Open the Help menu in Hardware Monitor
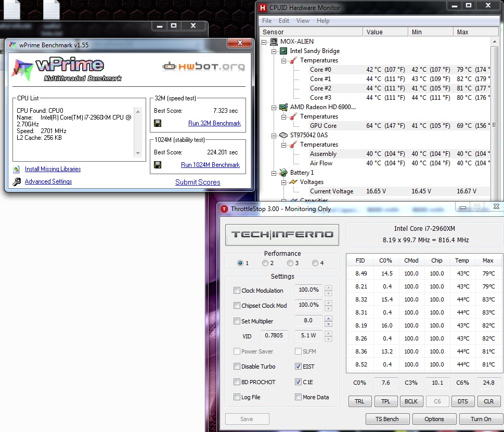 click(323, 21)
